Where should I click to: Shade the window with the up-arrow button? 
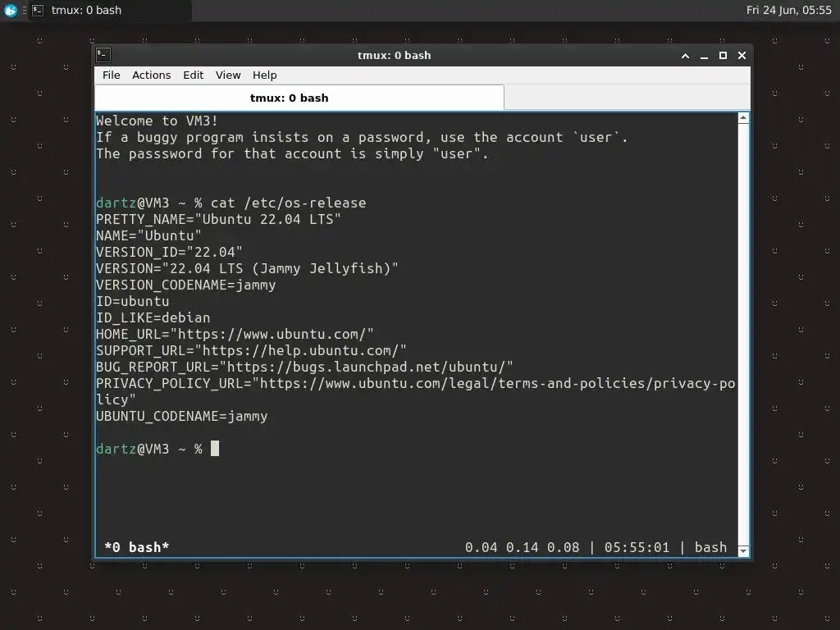tap(685, 56)
